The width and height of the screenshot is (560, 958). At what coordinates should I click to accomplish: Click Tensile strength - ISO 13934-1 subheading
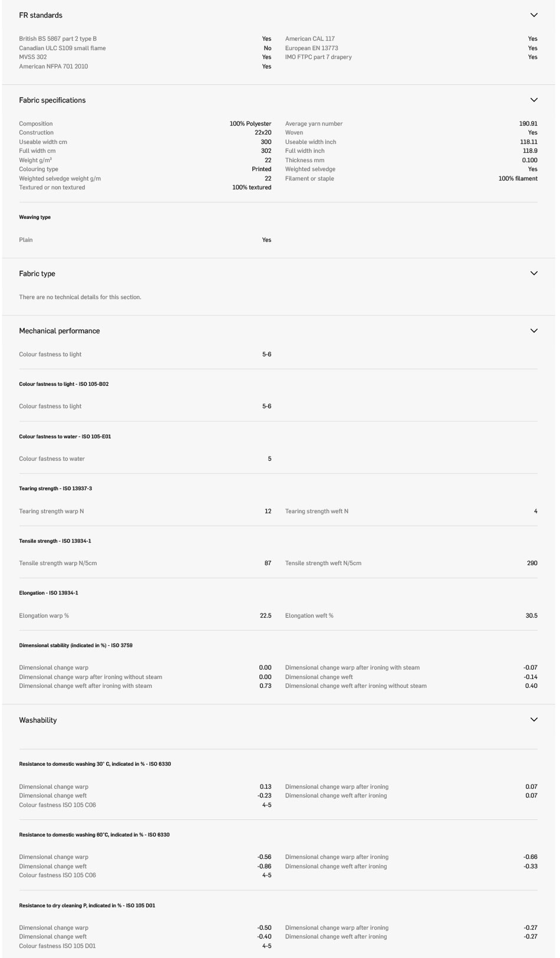[x=55, y=541]
